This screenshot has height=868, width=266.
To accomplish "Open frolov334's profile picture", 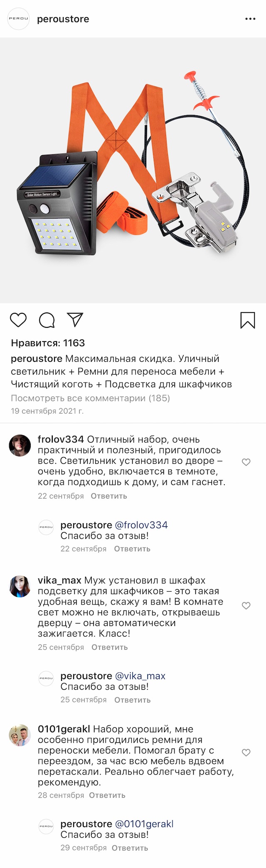I will coord(20,446).
